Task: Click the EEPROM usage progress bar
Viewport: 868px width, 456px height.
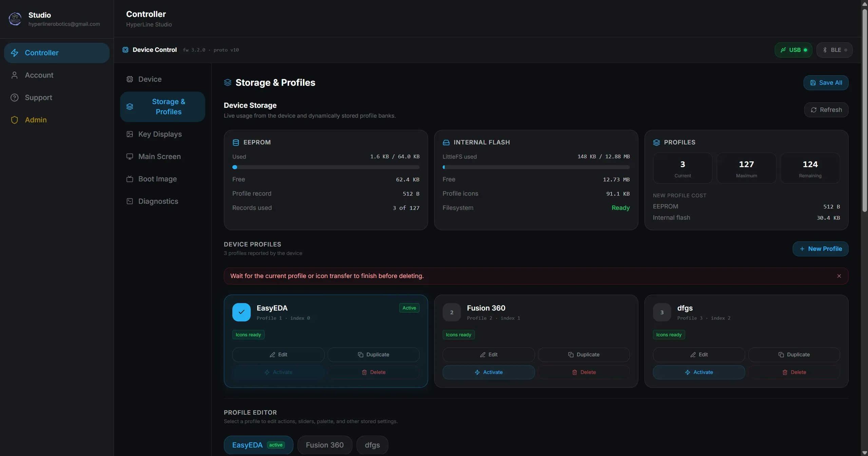Action: [x=326, y=167]
